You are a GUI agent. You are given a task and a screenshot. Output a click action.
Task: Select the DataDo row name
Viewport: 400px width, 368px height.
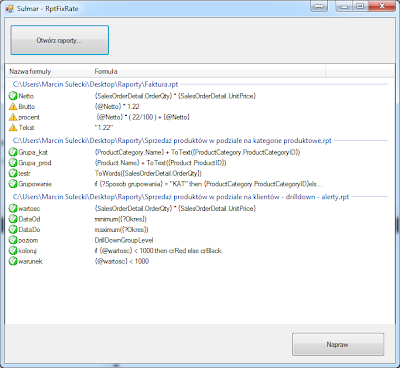pos(29,230)
